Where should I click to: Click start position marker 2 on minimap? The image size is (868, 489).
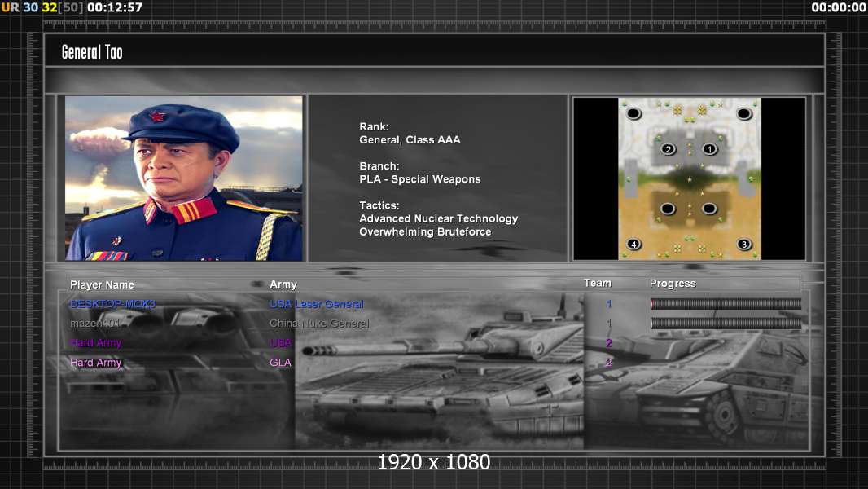[x=669, y=149]
